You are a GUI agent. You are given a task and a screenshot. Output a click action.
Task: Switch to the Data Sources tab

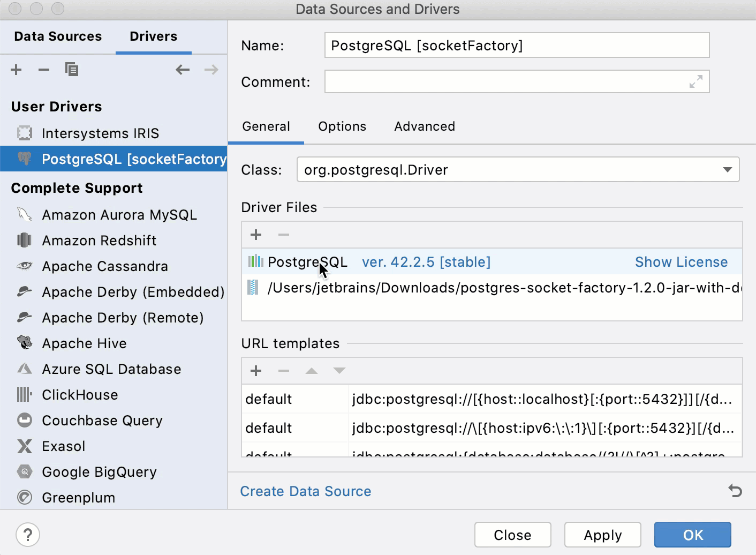58,36
